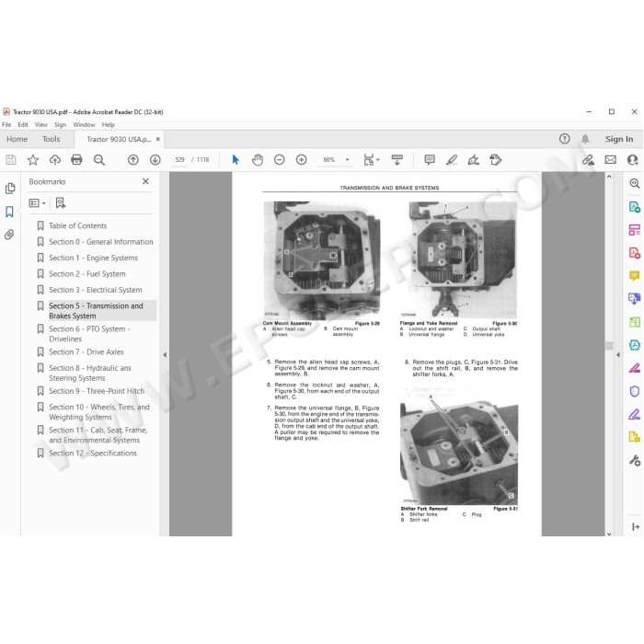Open the File menu

coord(6,124)
